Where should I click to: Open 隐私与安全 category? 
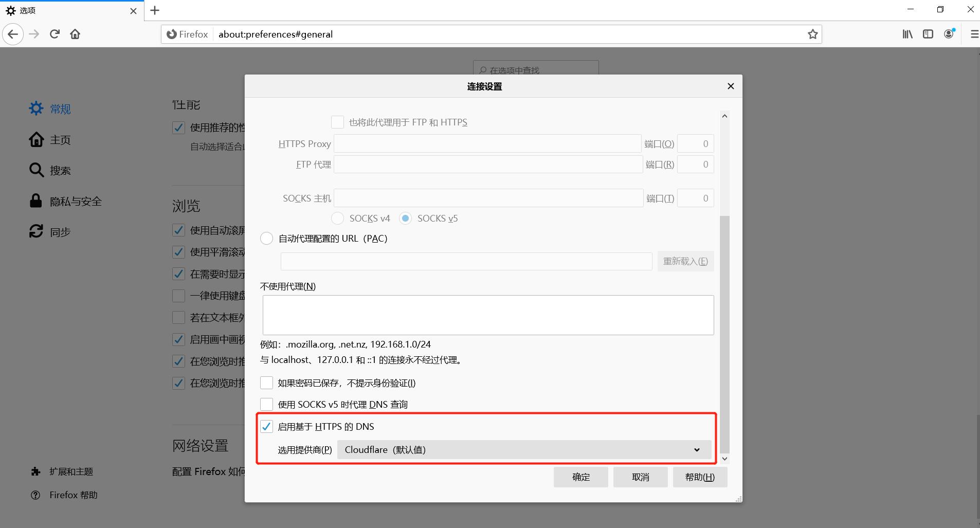[65, 201]
